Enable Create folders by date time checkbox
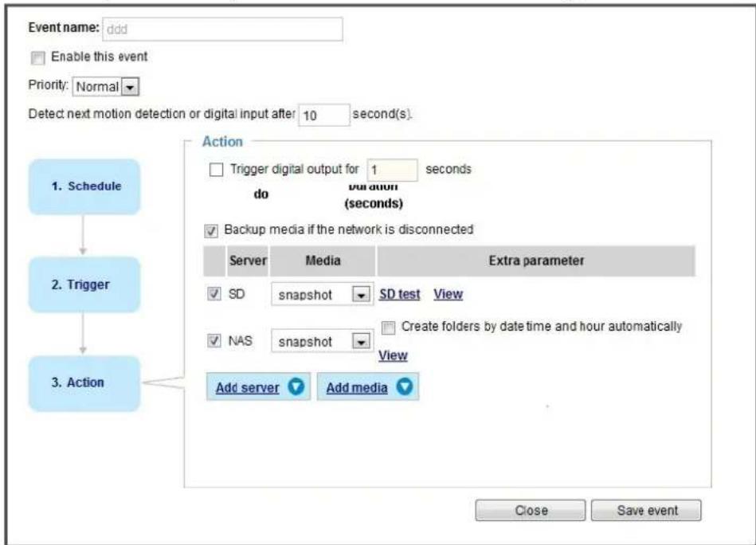This screenshot has height=545, width=756. [388, 328]
